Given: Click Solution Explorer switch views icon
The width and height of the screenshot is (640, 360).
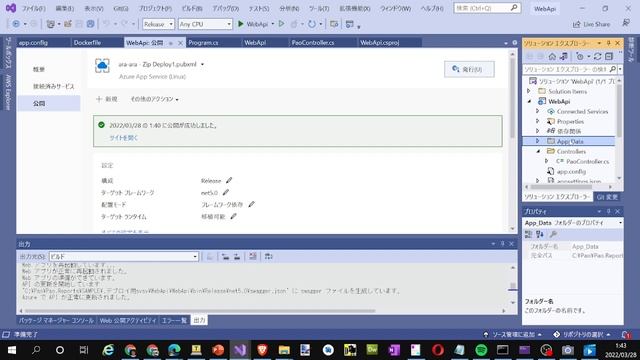Looking at the screenshot, I should [x=564, y=56].
